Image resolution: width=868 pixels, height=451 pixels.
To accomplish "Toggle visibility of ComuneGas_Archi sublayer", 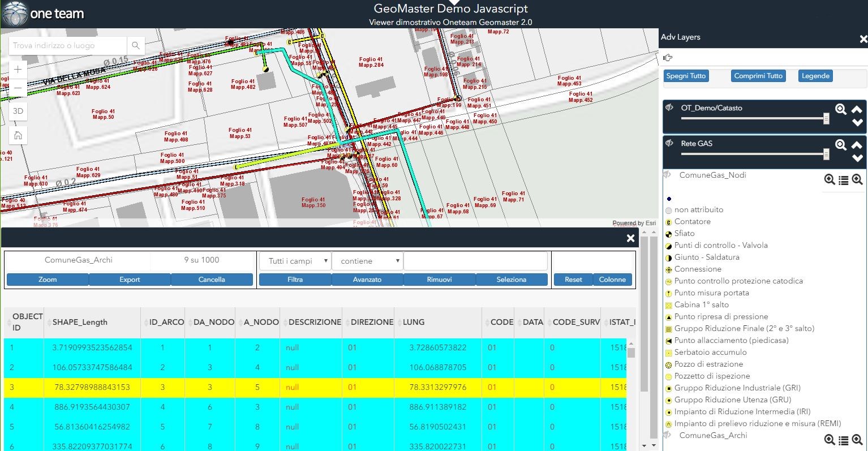I will [668, 435].
